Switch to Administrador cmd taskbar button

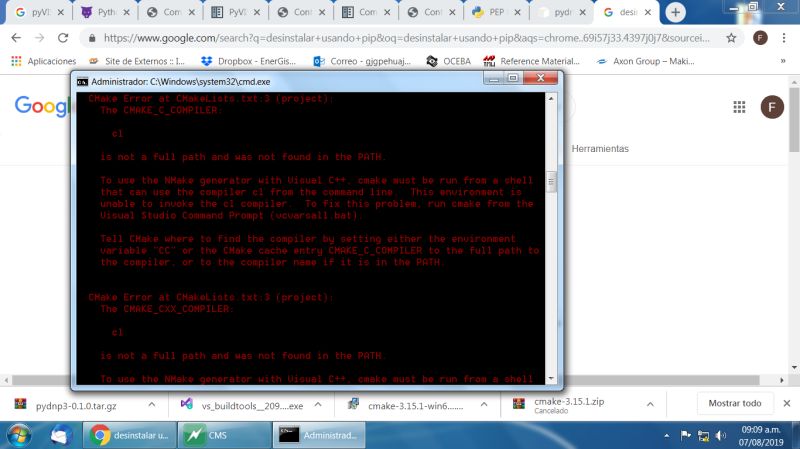pyautogui.click(x=319, y=435)
